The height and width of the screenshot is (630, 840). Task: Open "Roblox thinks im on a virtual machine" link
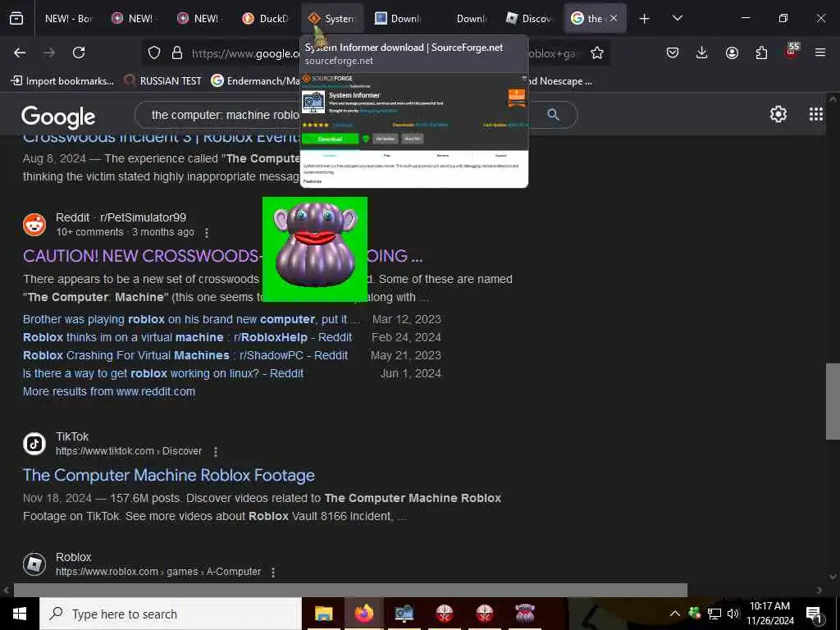coord(188,337)
